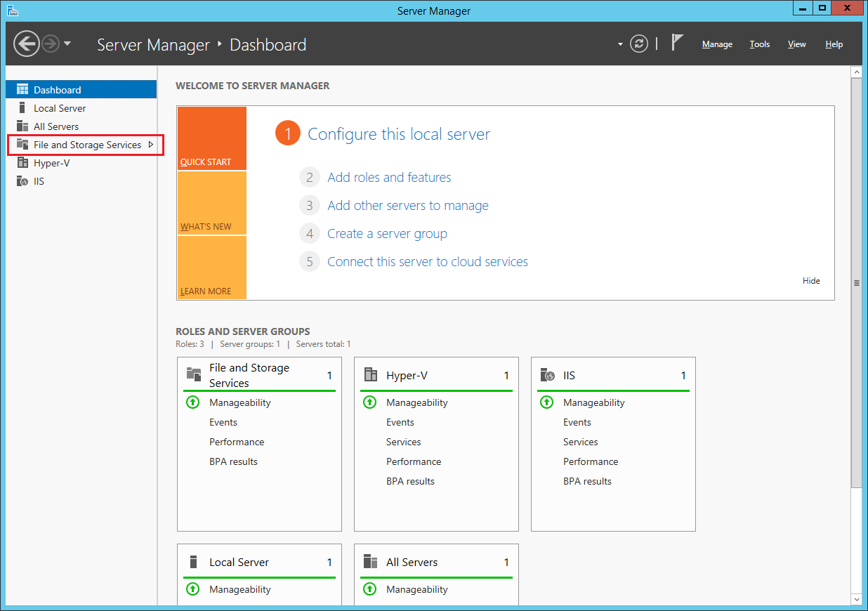Open the Tools menu
Image resolution: width=868 pixels, height=611 pixels.
(x=760, y=44)
